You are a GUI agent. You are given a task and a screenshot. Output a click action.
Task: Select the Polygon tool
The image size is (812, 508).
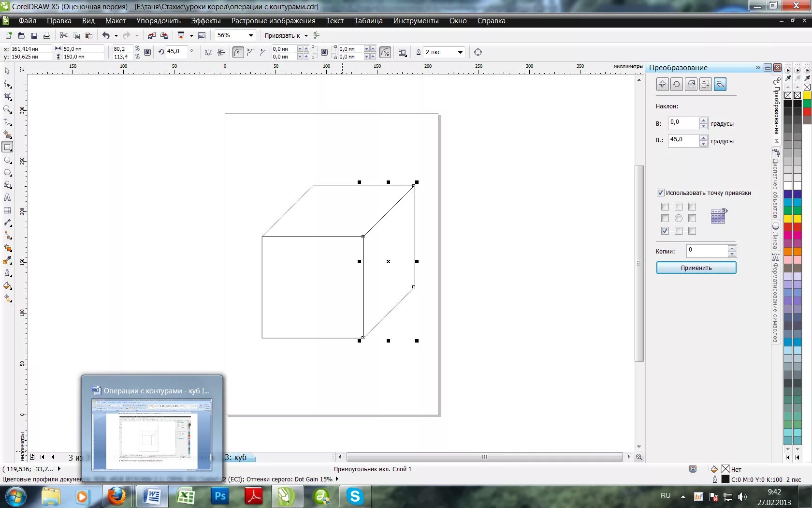pyautogui.click(x=7, y=172)
